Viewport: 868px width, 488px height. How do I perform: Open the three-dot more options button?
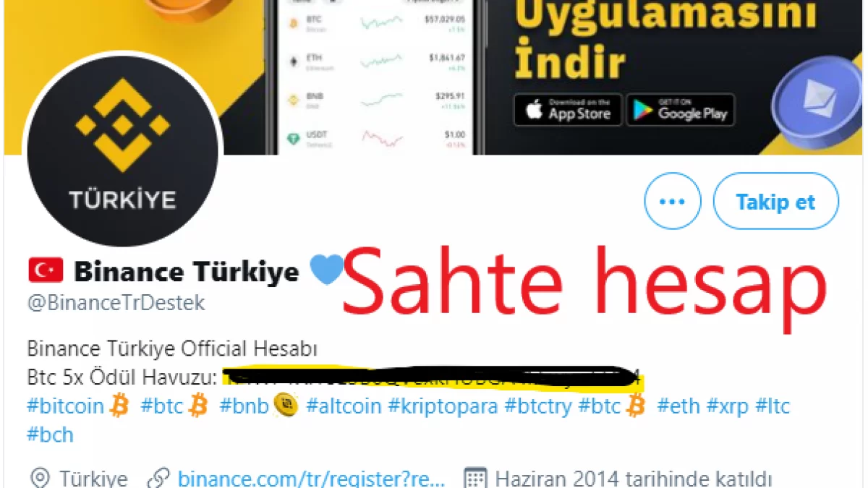pyautogui.click(x=673, y=201)
